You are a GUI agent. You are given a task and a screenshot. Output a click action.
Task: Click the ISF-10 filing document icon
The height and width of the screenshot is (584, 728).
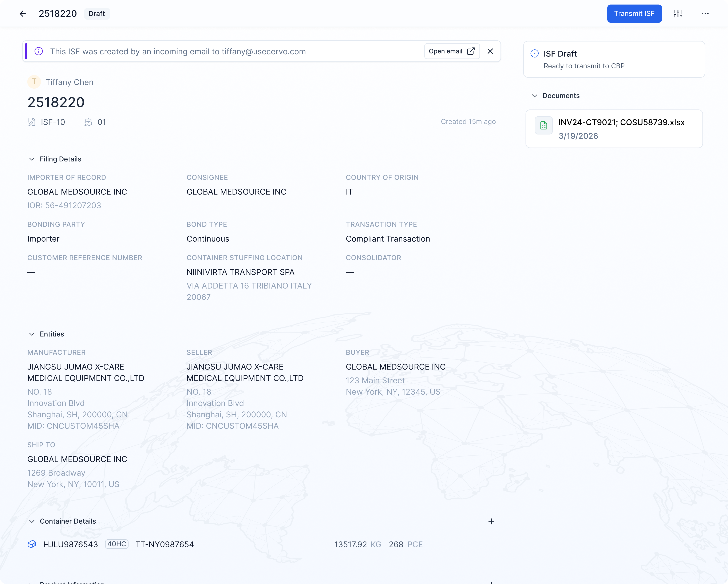[32, 122]
